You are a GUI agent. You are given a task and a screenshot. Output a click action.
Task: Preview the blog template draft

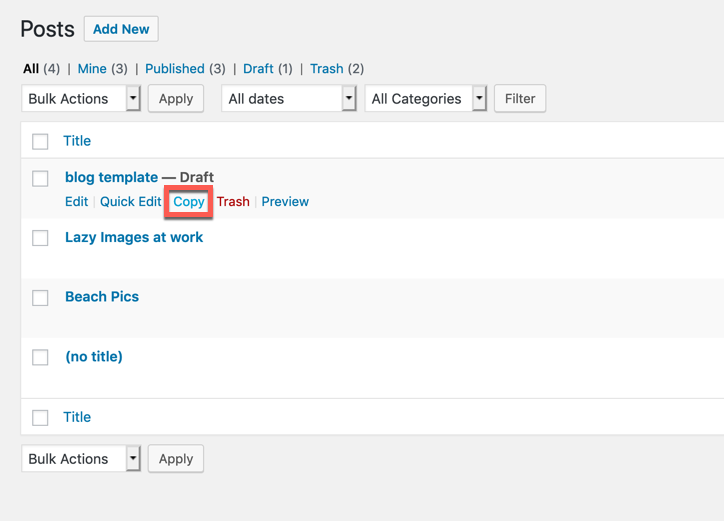(x=285, y=201)
